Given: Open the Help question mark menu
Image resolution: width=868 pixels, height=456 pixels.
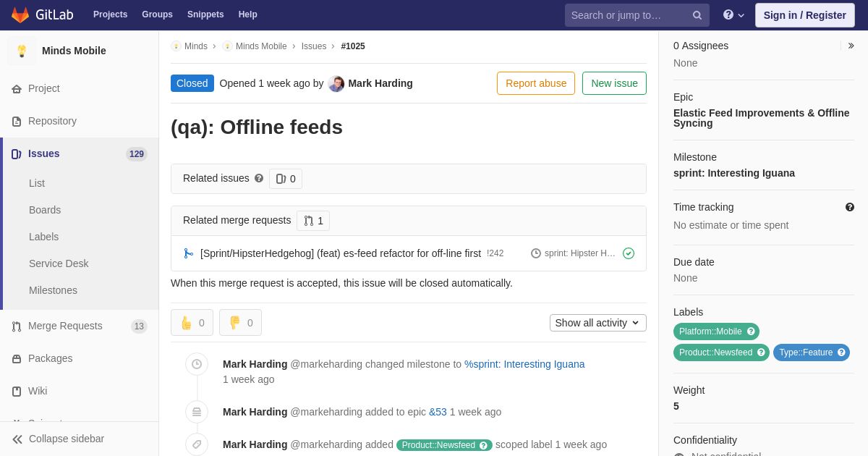Looking at the screenshot, I should click(x=733, y=14).
